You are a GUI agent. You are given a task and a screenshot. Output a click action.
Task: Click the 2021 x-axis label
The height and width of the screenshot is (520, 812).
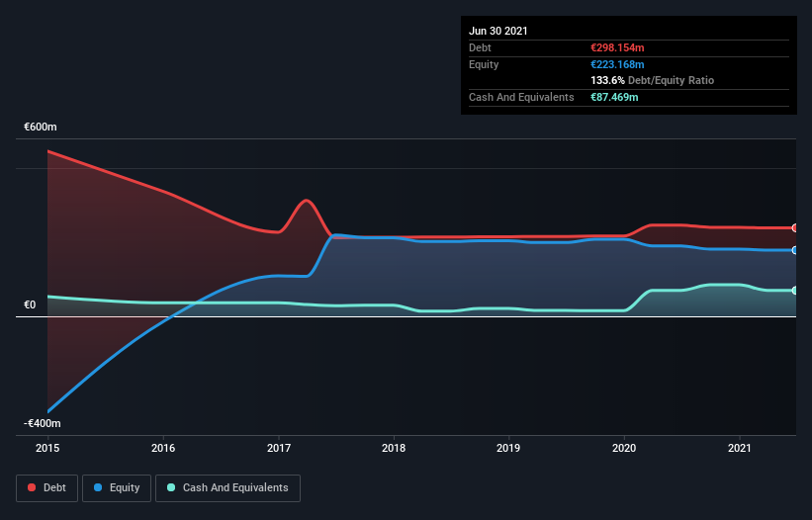[x=740, y=448]
